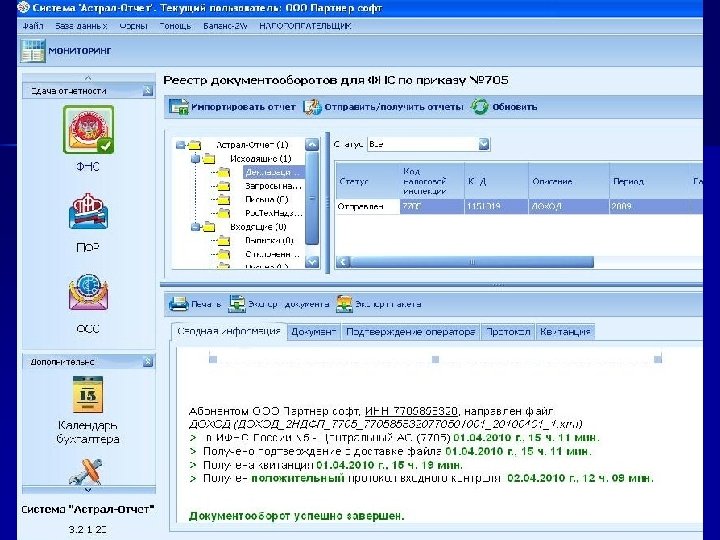Open the ФНС reporting icon

click(x=89, y=130)
